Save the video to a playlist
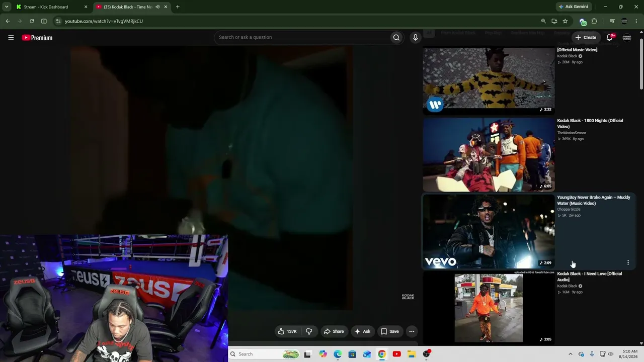 click(390, 331)
